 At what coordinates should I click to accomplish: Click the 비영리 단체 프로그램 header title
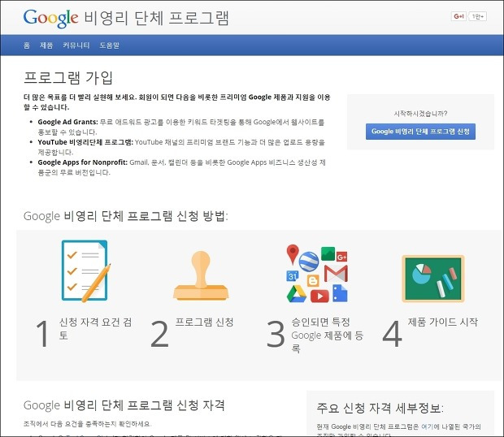click(x=157, y=18)
